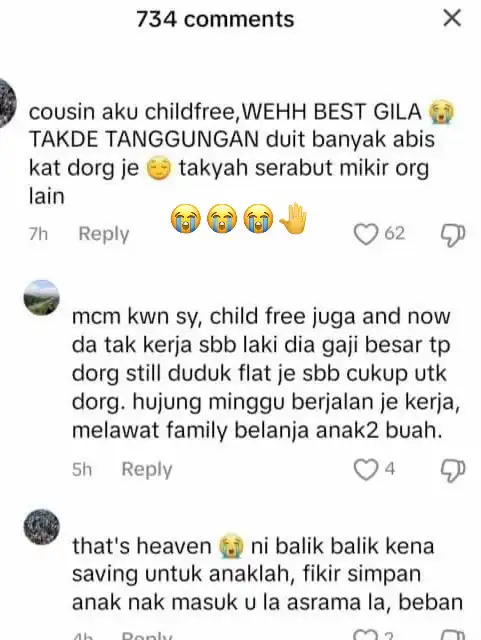Open landscape avatar commenter's profile
This screenshot has height=640, width=481.
[42, 298]
